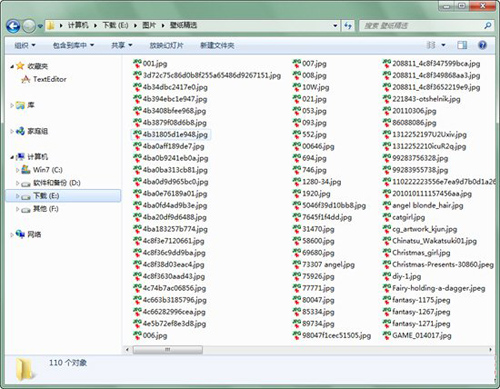This screenshot has height=389, width=500.
Task: Open the 共享 menu
Action: point(122,45)
